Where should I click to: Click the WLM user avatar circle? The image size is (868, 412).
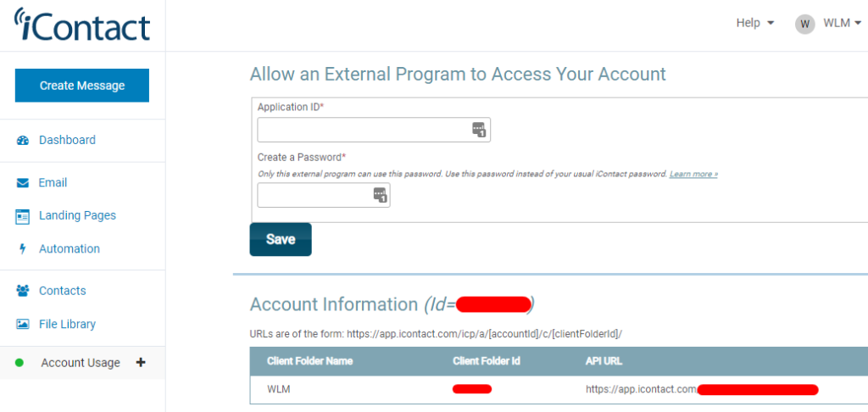click(804, 24)
